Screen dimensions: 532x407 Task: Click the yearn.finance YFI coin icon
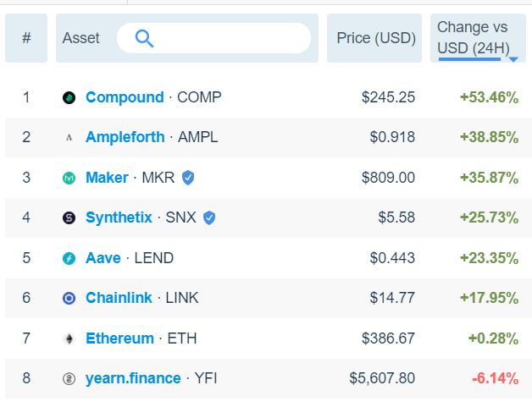[x=69, y=378]
